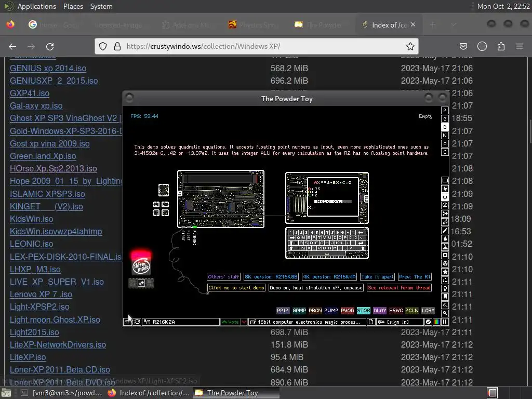The width and height of the screenshot is (532, 399).
Task: Click the open save browser icon
Action: pyautogui.click(x=127, y=322)
